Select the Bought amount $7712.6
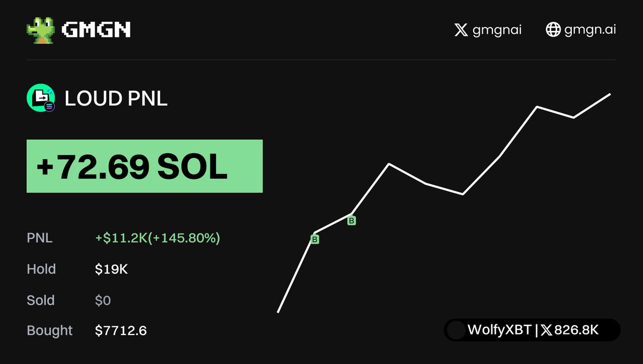 (x=121, y=331)
